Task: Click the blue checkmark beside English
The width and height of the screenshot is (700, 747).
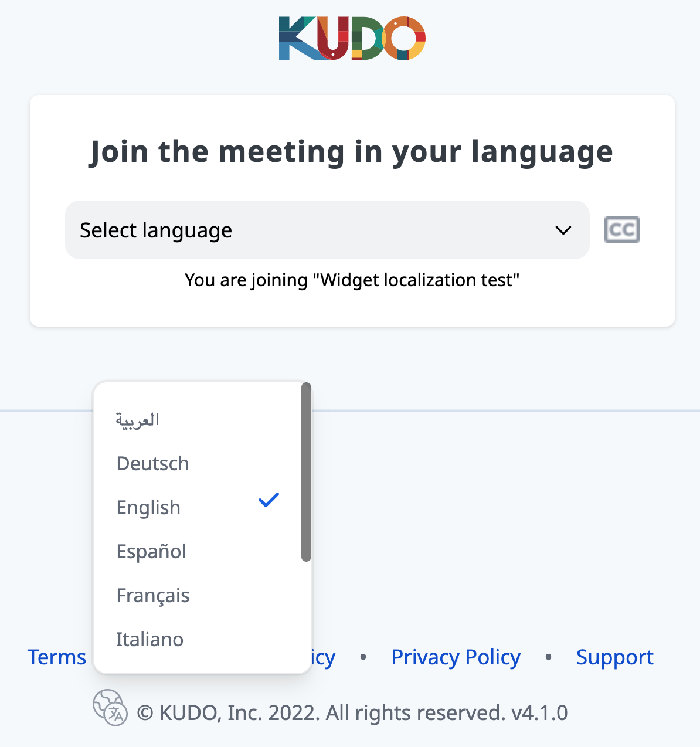Action: click(269, 500)
